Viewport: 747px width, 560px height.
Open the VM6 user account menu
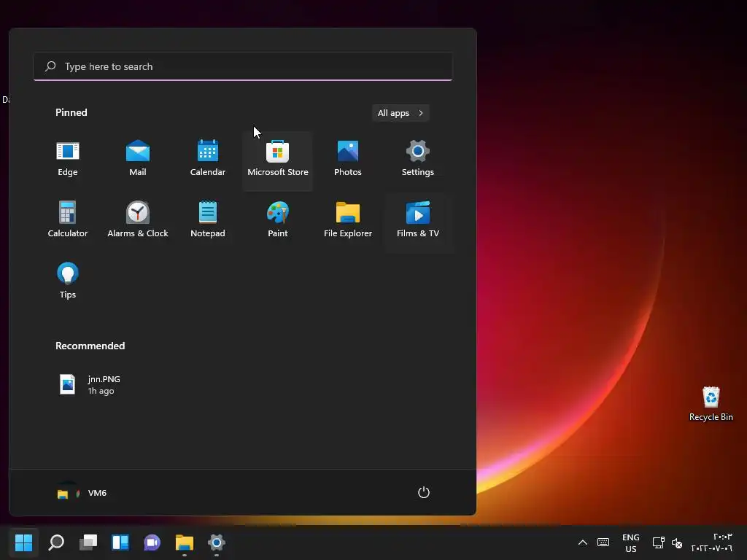coord(82,493)
